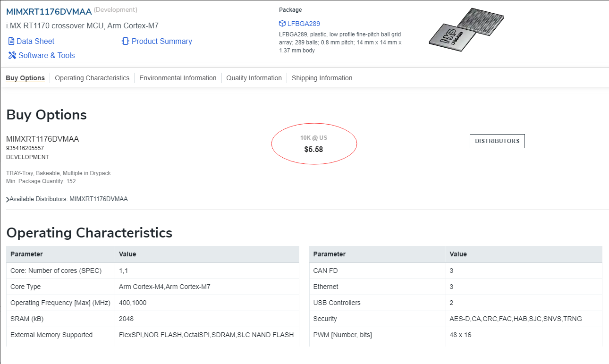
Task: Click the Core: Number of cores row
Action: click(152, 271)
